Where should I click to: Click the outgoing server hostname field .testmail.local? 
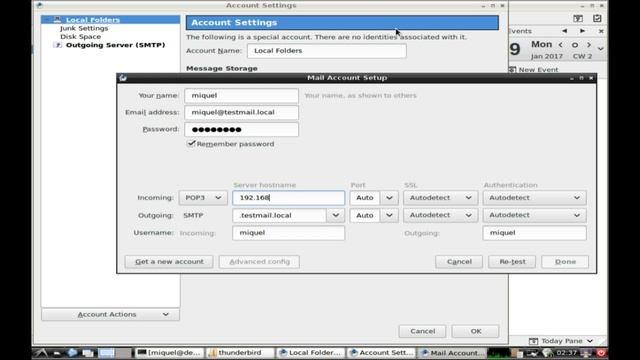(280, 216)
